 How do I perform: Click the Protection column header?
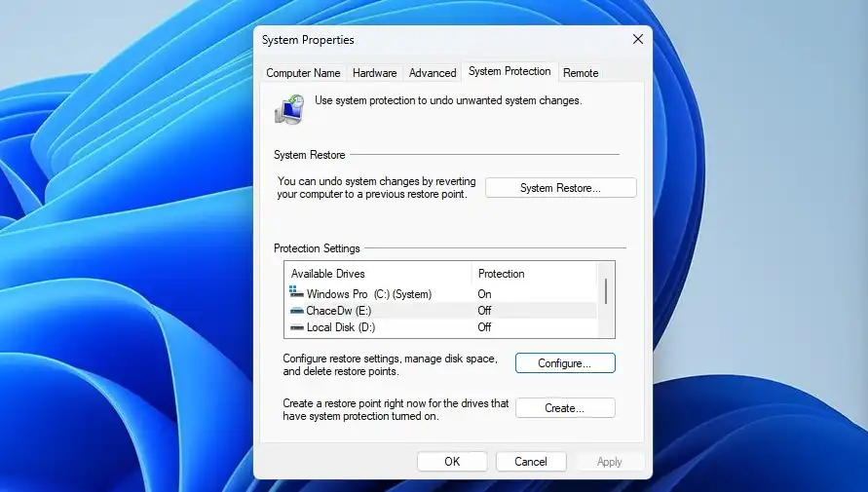[535, 274]
